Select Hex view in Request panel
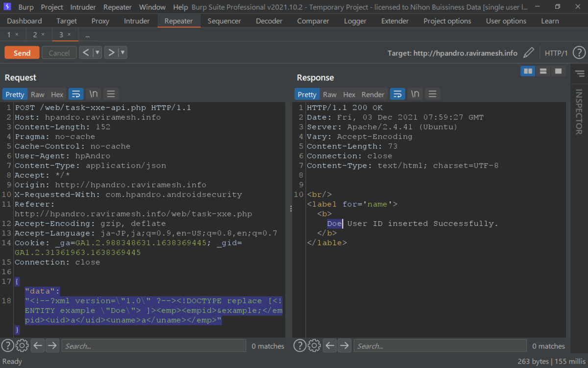The height and width of the screenshot is (368, 588). click(57, 94)
